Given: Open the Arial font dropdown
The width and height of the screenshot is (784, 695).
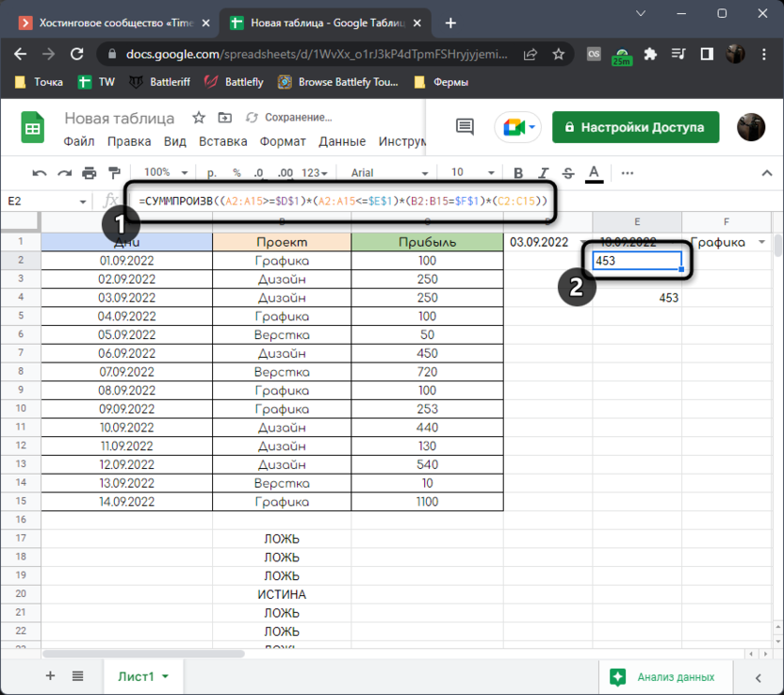Looking at the screenshot, I should tap(386, 173).
